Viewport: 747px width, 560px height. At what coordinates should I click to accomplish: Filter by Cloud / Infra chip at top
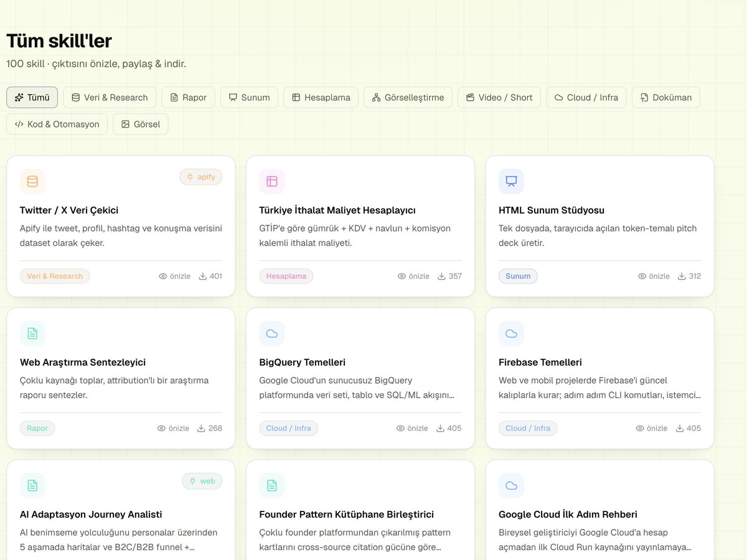click(x=586, y=97)
